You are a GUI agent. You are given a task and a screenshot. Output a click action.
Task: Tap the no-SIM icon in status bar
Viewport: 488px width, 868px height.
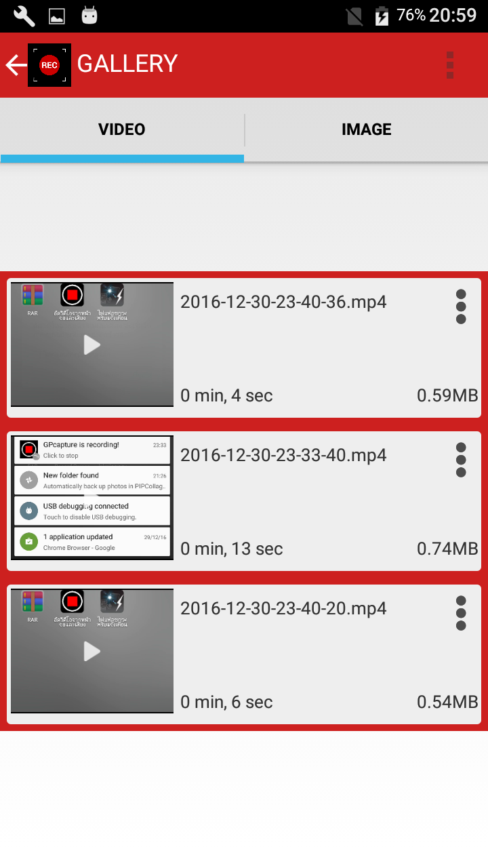click(354, 16)
